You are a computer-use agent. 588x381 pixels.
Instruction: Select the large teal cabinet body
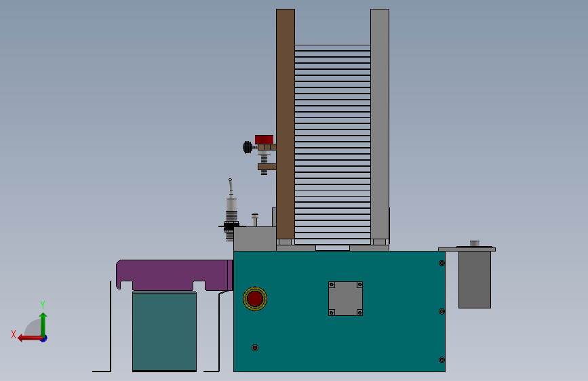[339, 311]
